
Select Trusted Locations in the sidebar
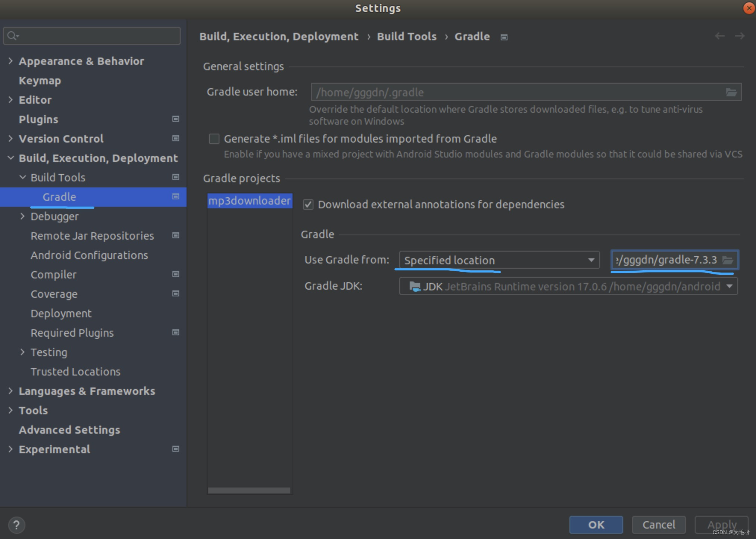[x=75, y=371]
